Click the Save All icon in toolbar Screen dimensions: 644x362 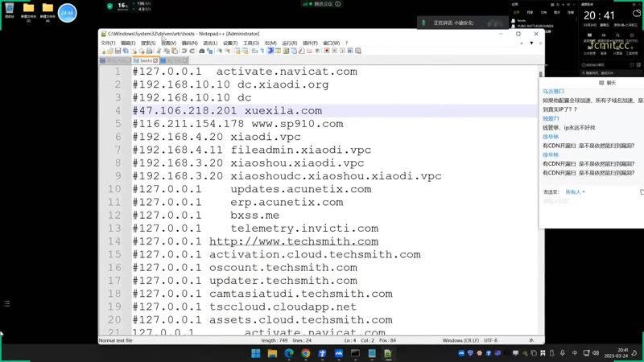pyautogui.click(x=126, y=51)
